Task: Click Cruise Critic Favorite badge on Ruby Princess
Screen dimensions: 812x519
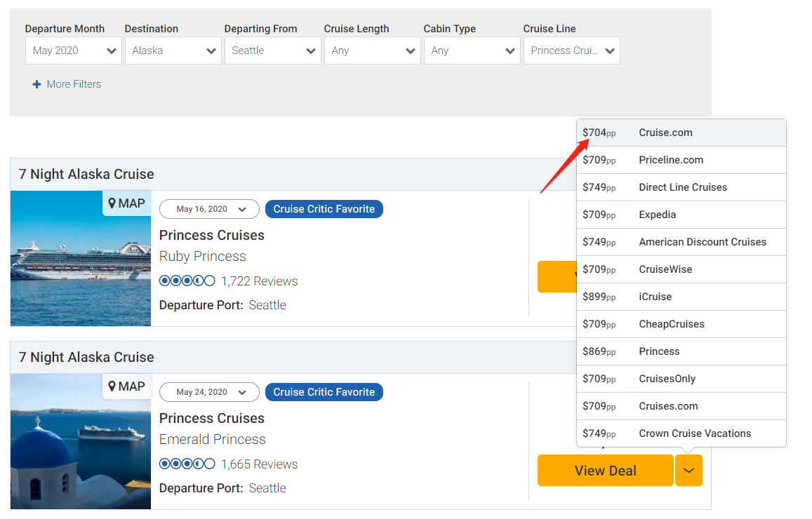Action: coord(324,209)
